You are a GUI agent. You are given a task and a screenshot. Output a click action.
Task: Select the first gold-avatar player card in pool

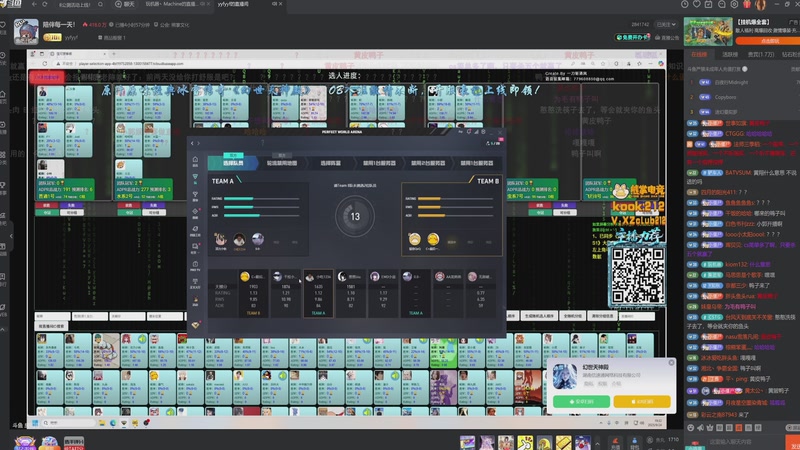[x=253, y=293]
